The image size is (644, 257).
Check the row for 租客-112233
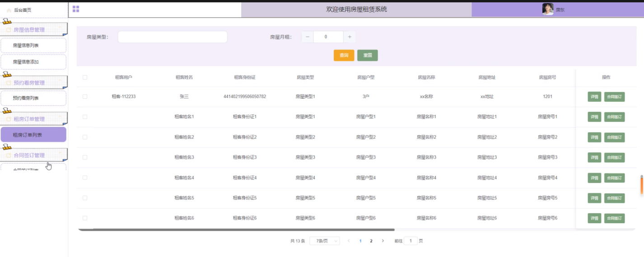click(x=85, y=96)
